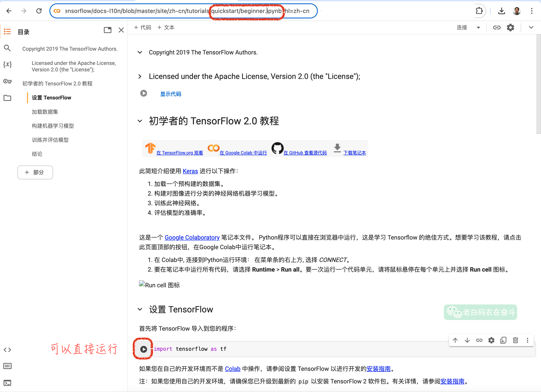The image size is (541, 392).
Task: Open the connection options dropdown arrow
Action: [x=478, y=28]
